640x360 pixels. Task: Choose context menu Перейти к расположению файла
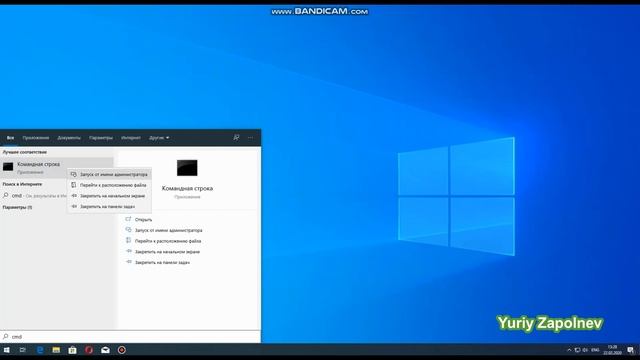(x=109, y=185)
